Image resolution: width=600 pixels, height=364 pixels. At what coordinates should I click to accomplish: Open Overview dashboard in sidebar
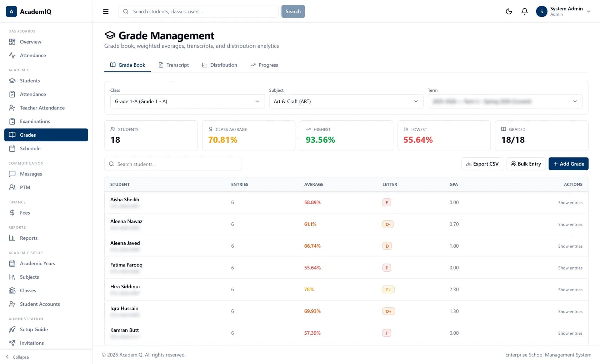click(x=46, y=42)
